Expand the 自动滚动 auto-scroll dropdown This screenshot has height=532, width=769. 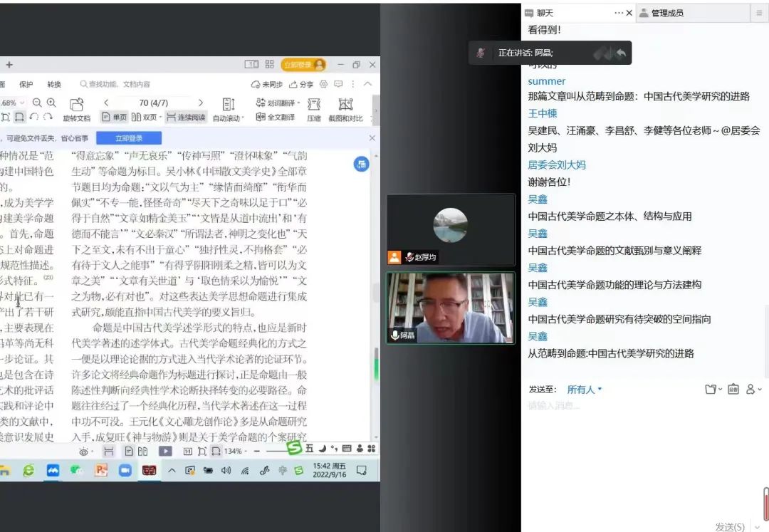[243, 118]
